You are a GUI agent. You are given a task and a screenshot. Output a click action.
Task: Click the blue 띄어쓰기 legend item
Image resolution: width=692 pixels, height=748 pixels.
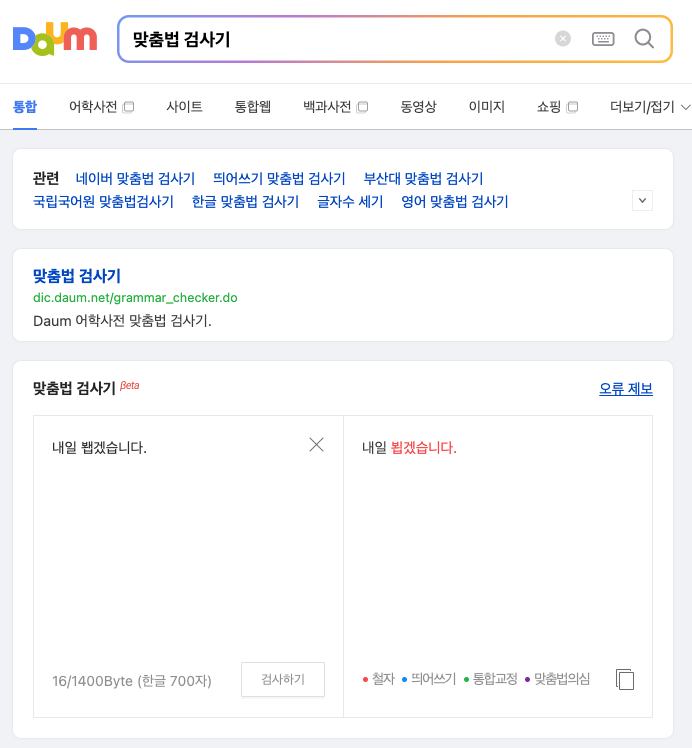point(429,679)
